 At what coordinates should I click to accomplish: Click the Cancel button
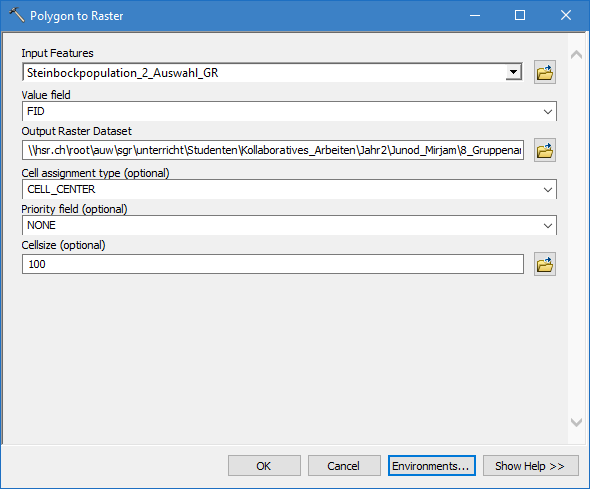[x=344, y=466]
